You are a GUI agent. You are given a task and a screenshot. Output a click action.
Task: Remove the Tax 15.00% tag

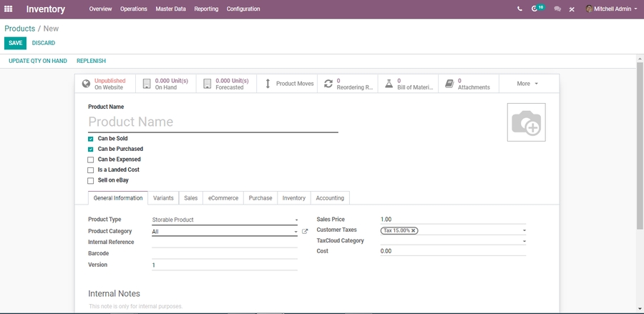414,230
